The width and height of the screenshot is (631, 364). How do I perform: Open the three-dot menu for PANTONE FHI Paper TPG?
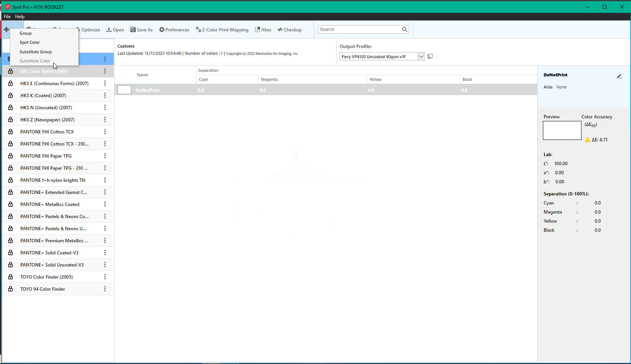pyautogui.click(x=105, y=156)
